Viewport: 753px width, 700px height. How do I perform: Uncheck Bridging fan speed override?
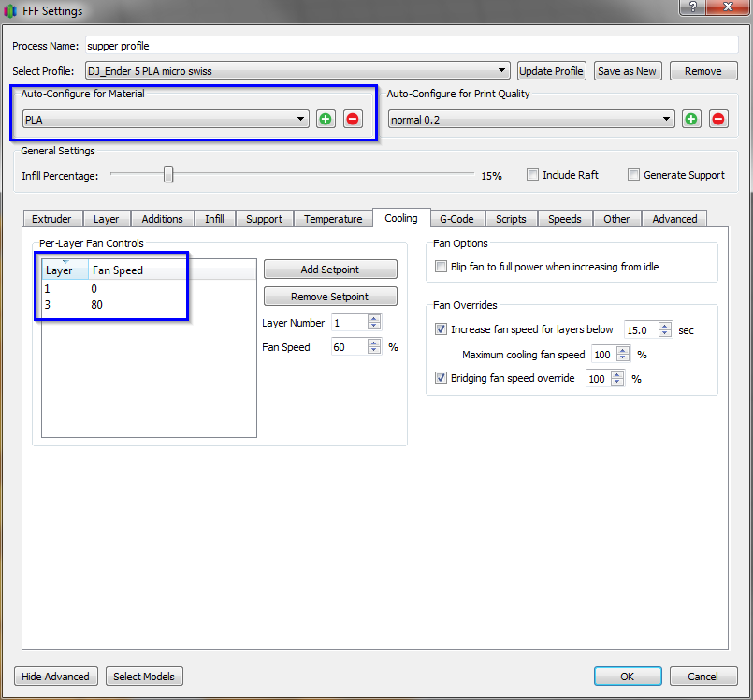pyautogui.click(x=441, y=378)
